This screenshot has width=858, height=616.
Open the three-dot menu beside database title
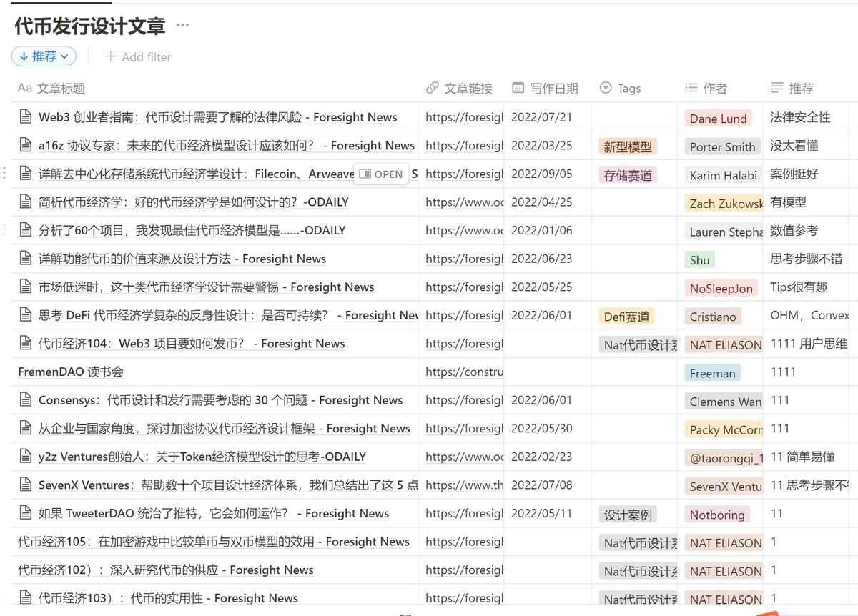[183, 26]
